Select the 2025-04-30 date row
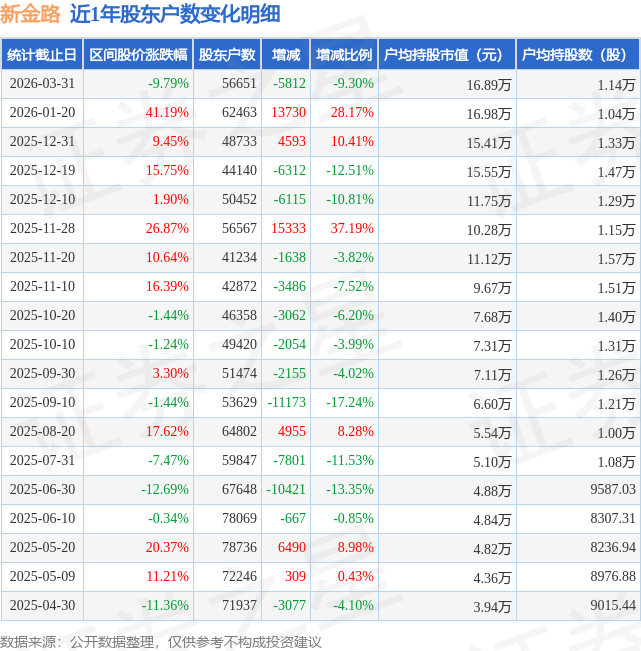 (320, 606)
